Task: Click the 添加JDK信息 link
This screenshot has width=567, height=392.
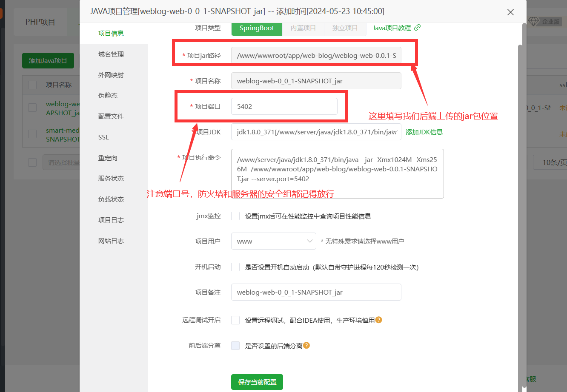Action: click(424, 132)
